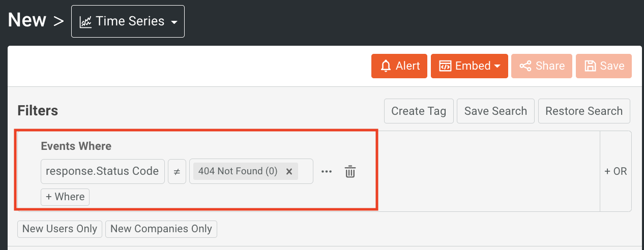644x250 pixels.
Task: Click the Create Tag button
Action: [419, 111]
